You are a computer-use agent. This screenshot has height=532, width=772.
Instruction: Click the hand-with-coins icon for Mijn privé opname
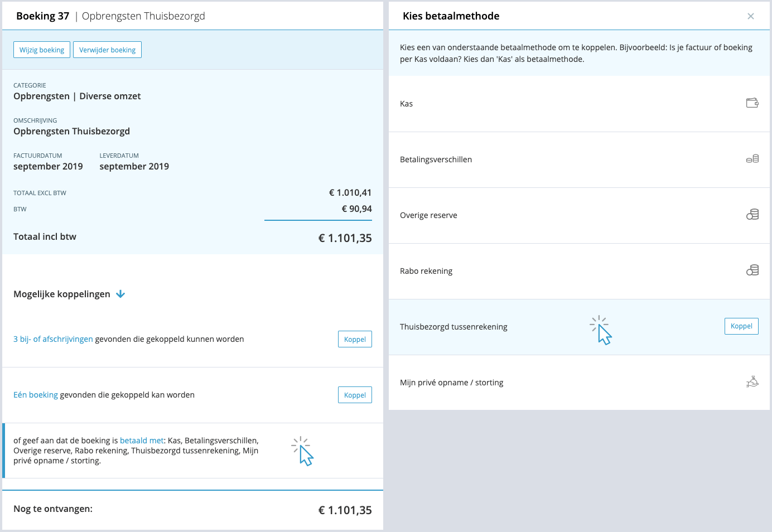[x=752, y=382]
